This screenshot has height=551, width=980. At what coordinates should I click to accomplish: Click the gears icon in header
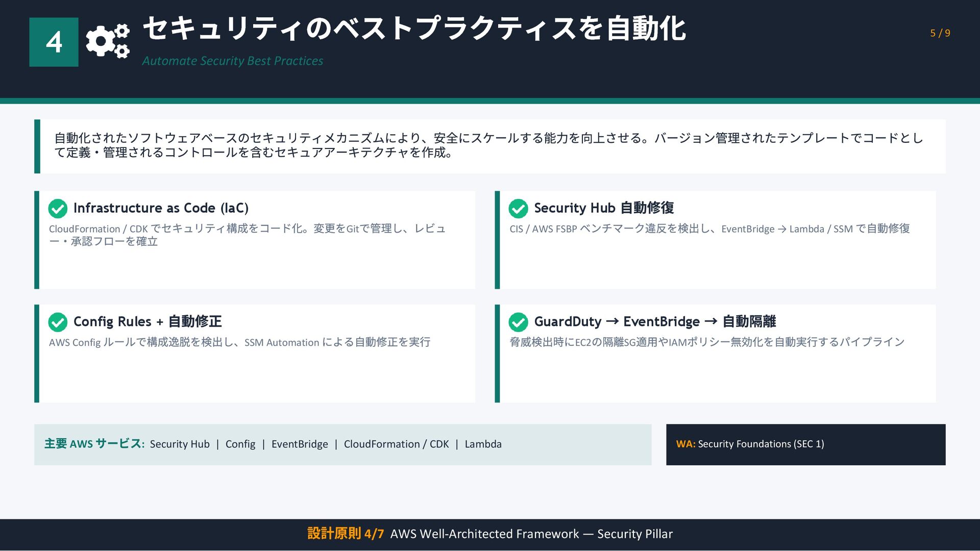click(108, 41)
